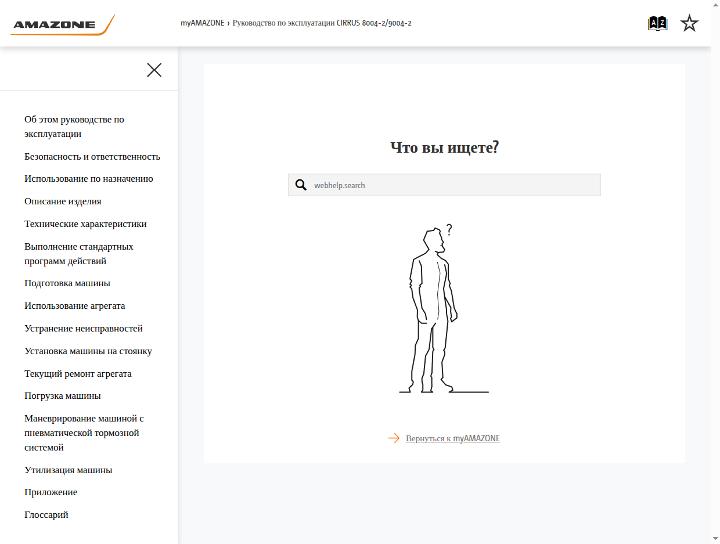The image size is (720, 544).
Task: Click the scrollbar down arrow at bottom right
Action: tap(715, 539)
